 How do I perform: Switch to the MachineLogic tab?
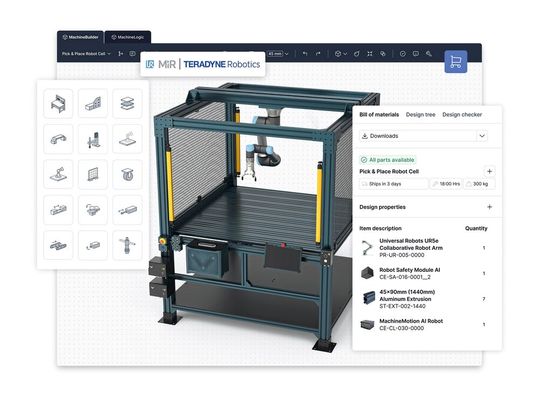[x=128, y=37]
